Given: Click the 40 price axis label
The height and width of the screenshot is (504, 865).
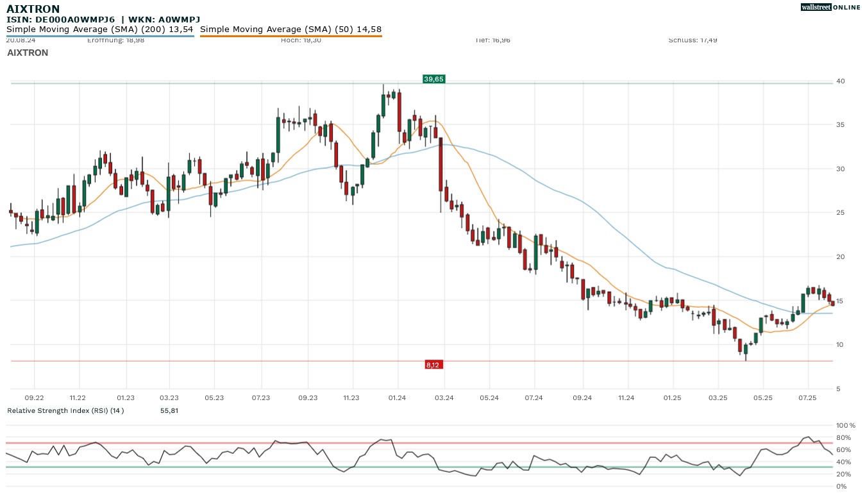Looking at the screenshot, I should (x=839, y=81).
